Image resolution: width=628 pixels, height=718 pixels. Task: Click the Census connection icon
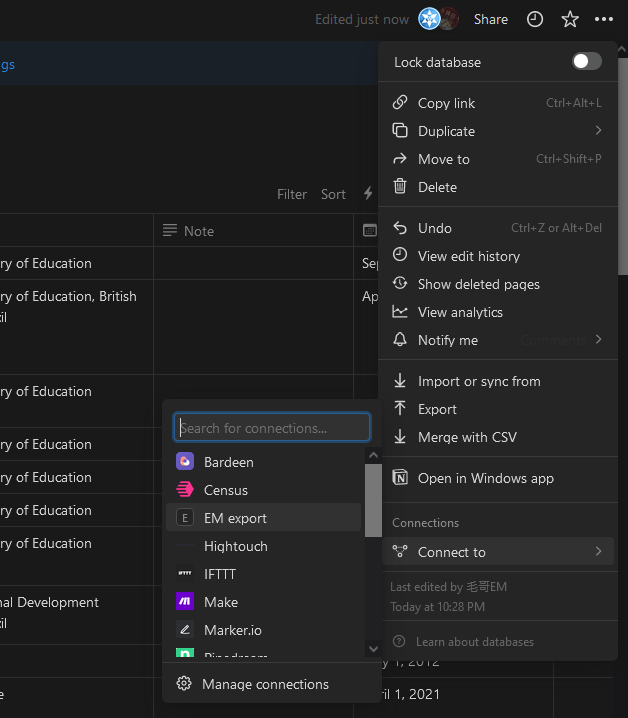click(185, 490)
